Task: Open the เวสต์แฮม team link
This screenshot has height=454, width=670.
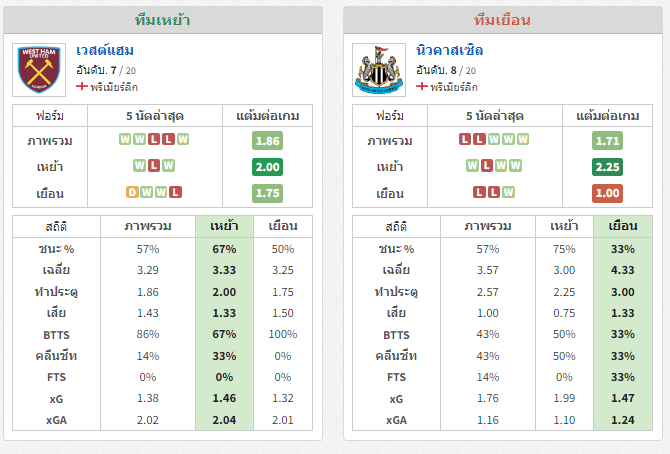Action: coord(105,50)
